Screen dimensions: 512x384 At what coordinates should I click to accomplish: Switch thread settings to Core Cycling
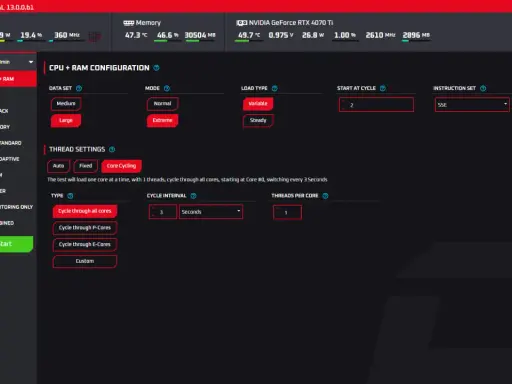click(x=121, y=166)
